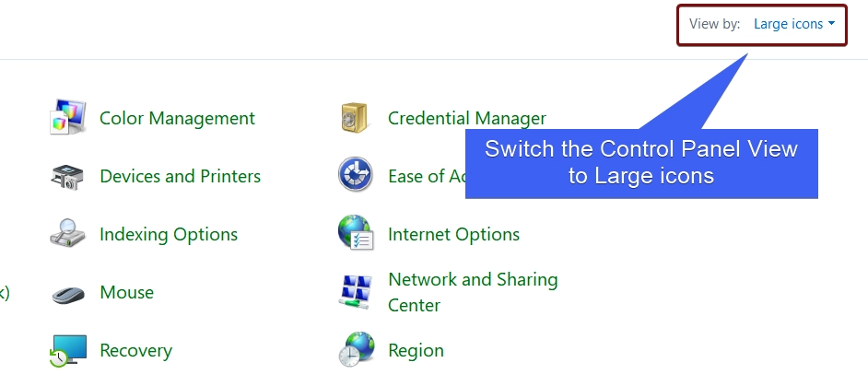This screenshot has width=868, height=386.
Task: Expand the View by Large icons dropdown
Action: tap(793, 24)
